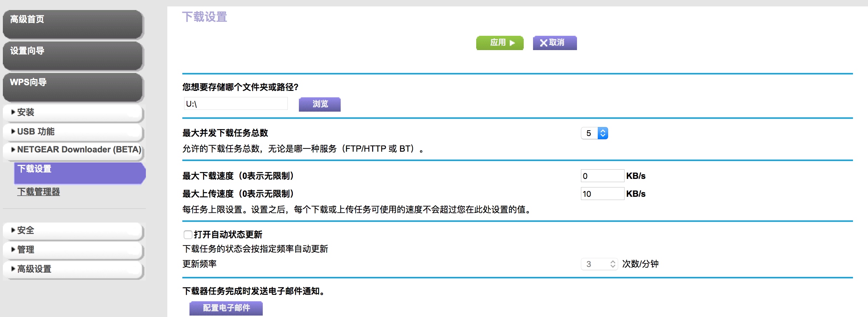Viewport: 868px width, 317px height.
Task: Expand the 安装 menu section
Action: [73, 113]
